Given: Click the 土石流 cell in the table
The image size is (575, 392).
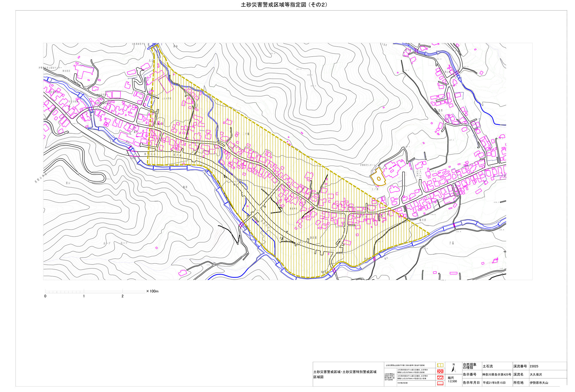Looking at the screenshot, I should click(488, 366).
